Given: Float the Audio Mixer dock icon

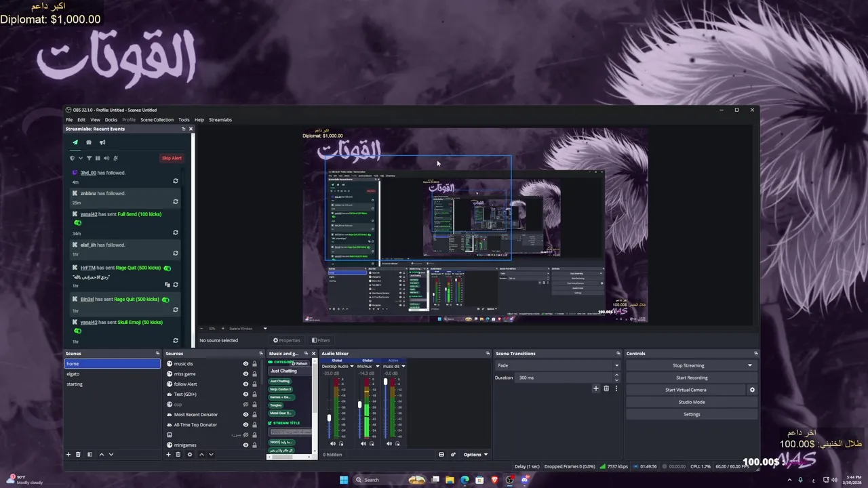Looking at the screenshot, I should click(x=487, y=353).
